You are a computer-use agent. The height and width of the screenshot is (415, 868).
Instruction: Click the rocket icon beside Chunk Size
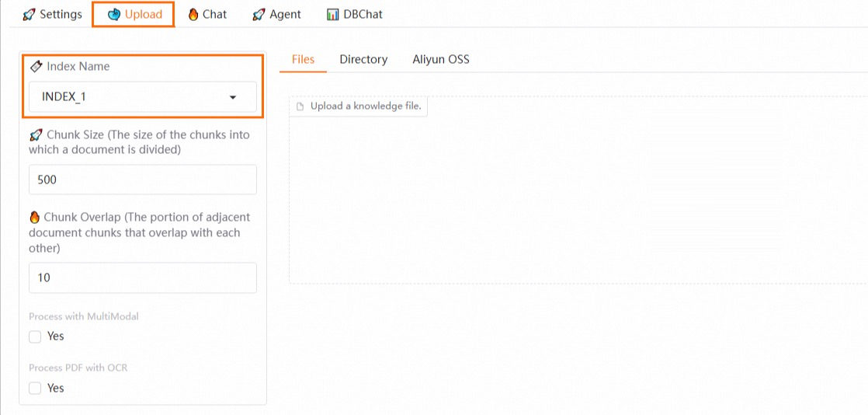pos(36,134)
